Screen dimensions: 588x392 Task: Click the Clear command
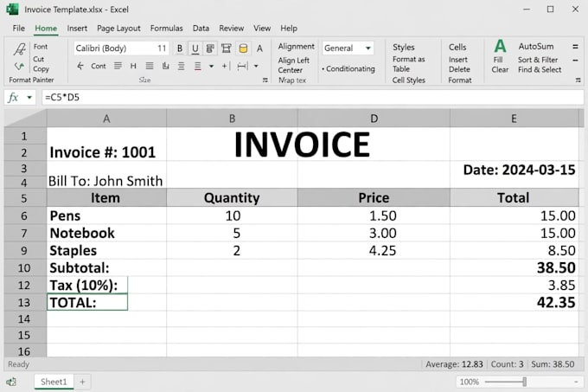tap(500, 70)
